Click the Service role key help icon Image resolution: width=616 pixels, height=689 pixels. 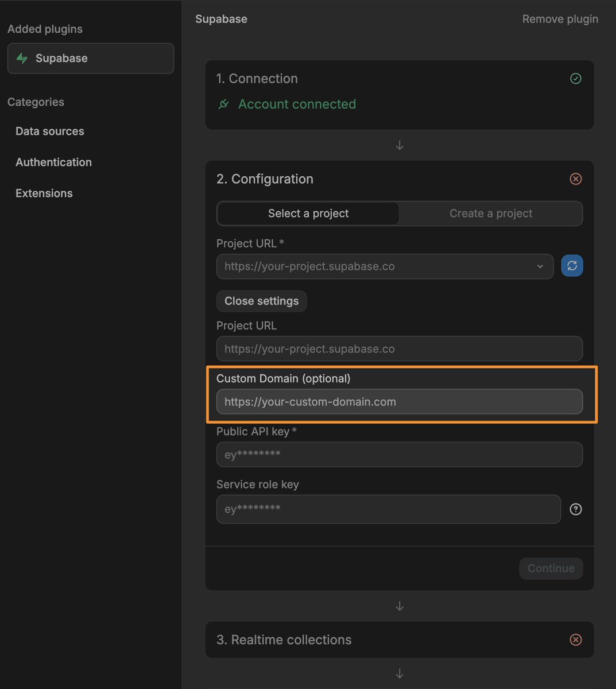pyautogui.click(x=576, y=509)
